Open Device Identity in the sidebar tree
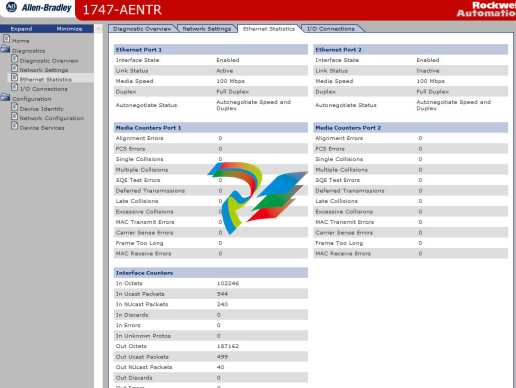The width and height of the screenshot is (516, 388). coord(41,109)
